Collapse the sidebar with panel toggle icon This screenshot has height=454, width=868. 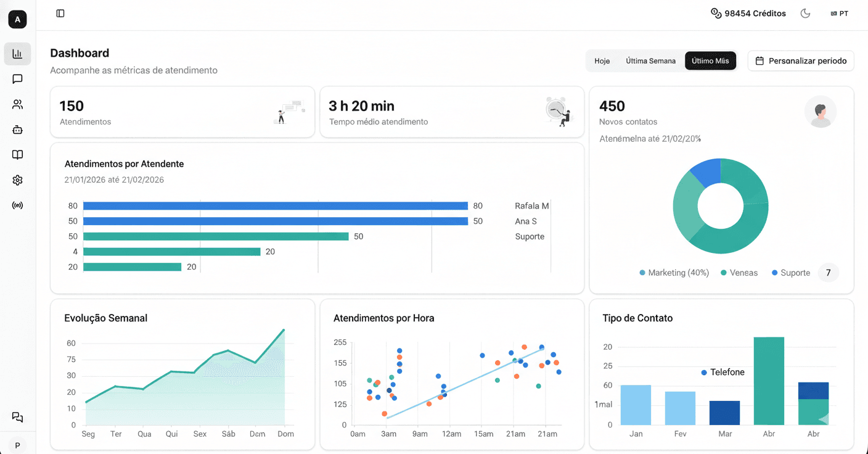[x=60, y=14]
